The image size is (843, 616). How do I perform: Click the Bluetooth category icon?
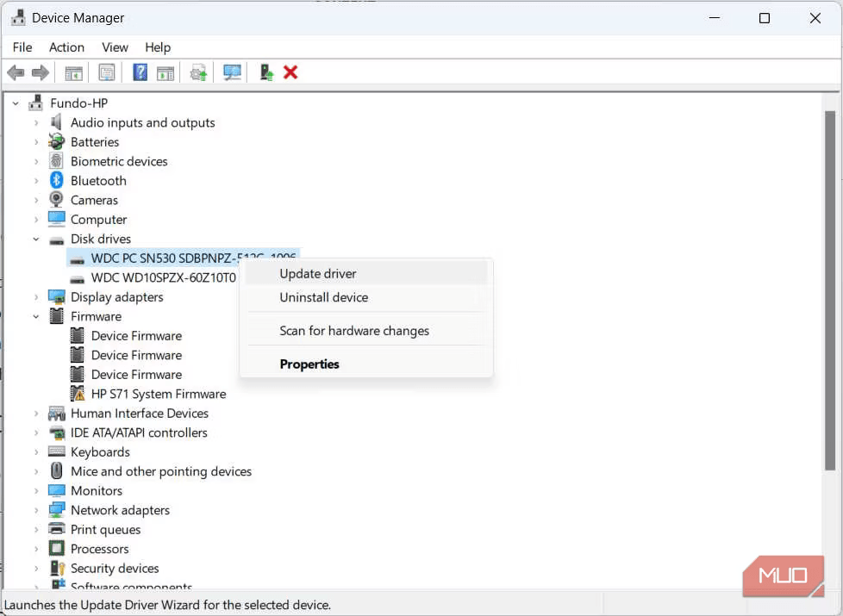click(x=56, y=181)
